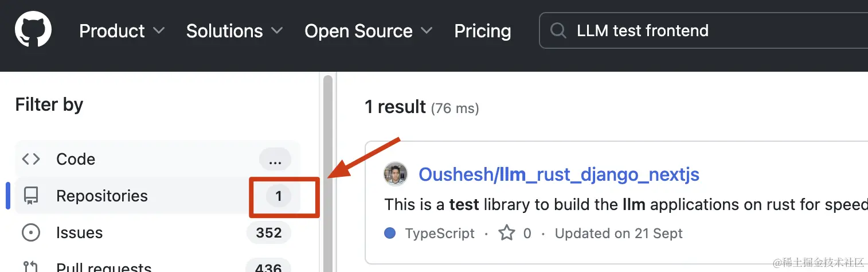Select the Code filter brackets icon
The width and height of the screenshot is (868, 272).
31,159
